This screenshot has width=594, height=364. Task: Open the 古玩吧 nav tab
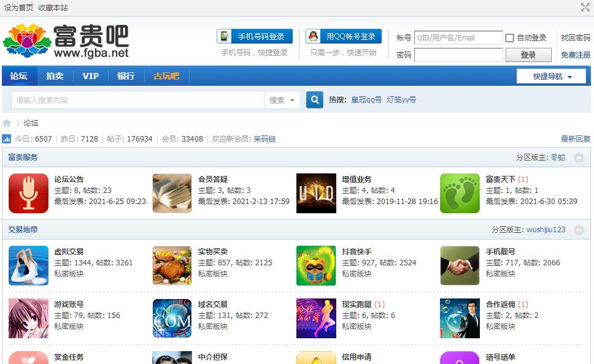point(166,76)
